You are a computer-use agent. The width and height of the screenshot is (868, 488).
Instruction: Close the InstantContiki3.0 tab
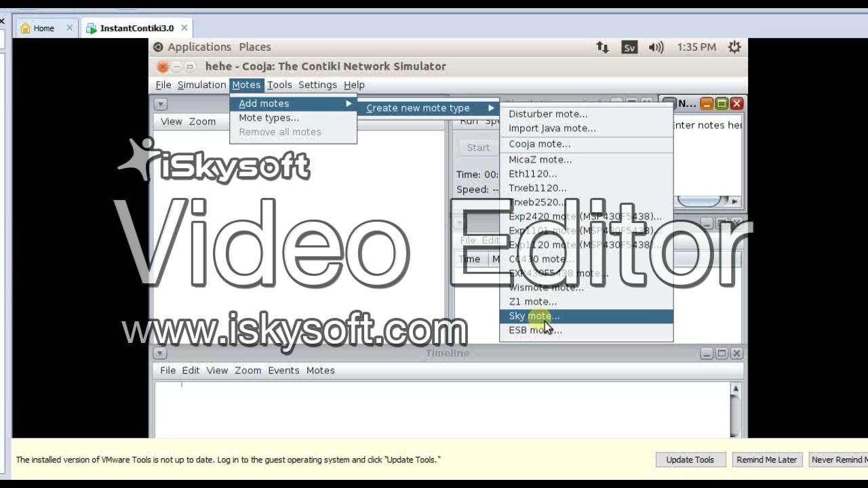pyautogui.click(x=184, y=28)
